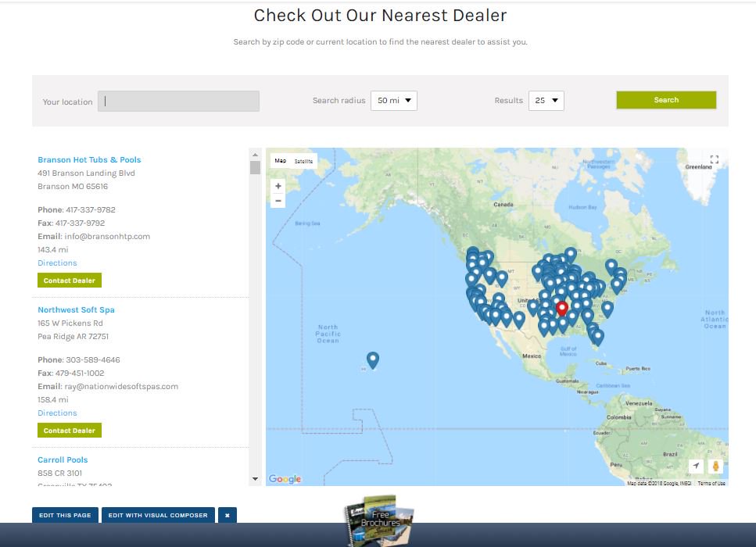Contact Dealer for Northwest Soft Spa
The width and height of the screenshot is (756, 547).
point(70,431)
